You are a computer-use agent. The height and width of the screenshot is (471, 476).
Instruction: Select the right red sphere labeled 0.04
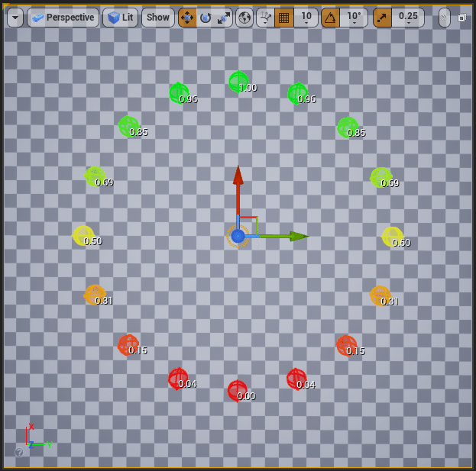[296, 379]
